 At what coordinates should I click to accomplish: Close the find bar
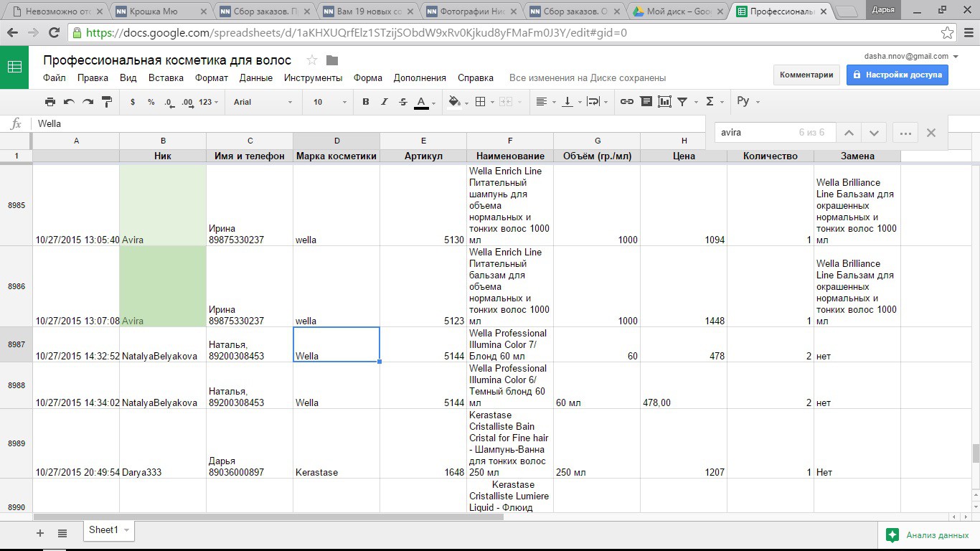coord(931,133)
